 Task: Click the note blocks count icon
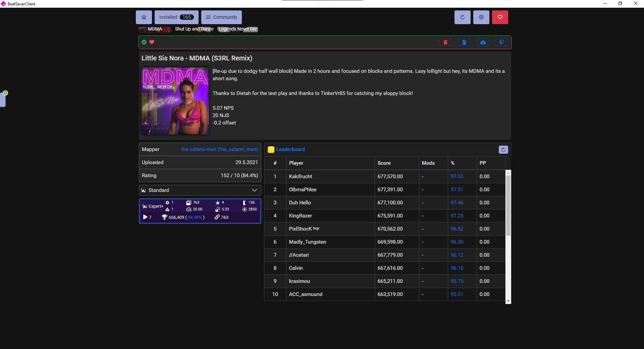[x=189, y=203]
